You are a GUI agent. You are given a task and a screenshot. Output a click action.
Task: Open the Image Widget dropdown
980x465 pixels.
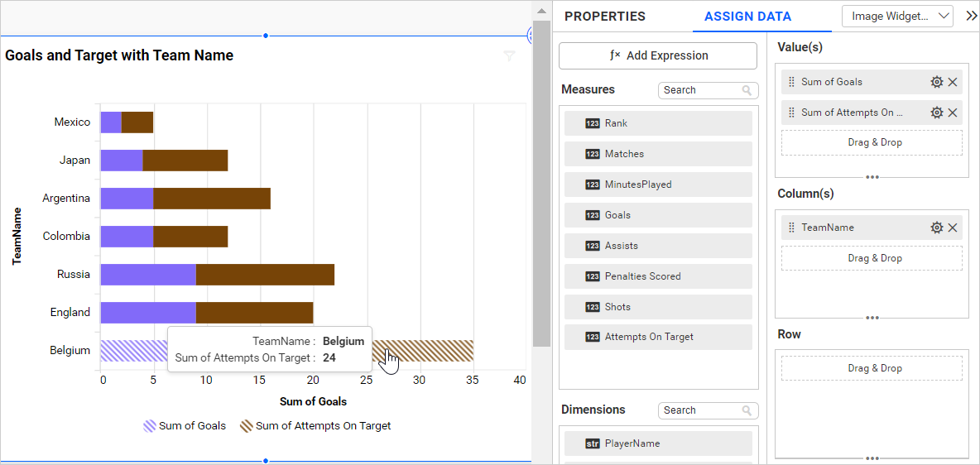click(x=897, y=16)
